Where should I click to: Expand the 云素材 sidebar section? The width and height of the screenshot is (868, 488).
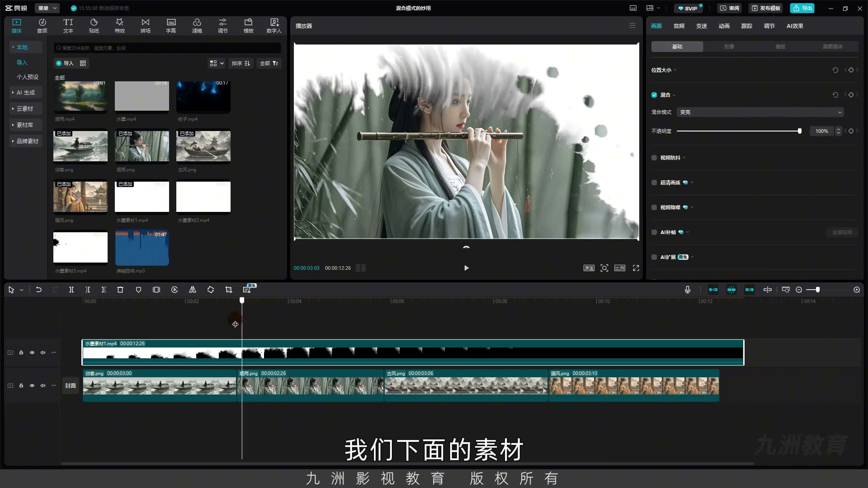pos(26,109)
